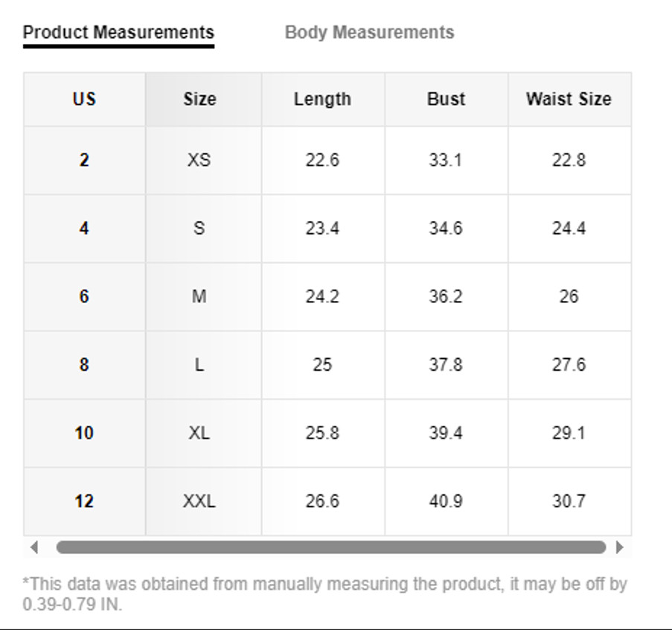672x630 pixels.
Task: Click the M size cell
Action: (199, 296)
